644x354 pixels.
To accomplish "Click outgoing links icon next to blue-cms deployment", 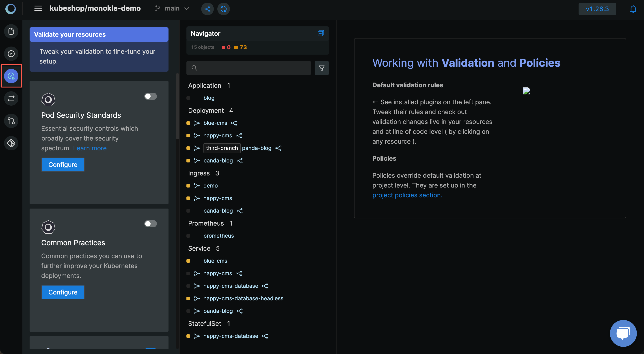I will point(234,123).
